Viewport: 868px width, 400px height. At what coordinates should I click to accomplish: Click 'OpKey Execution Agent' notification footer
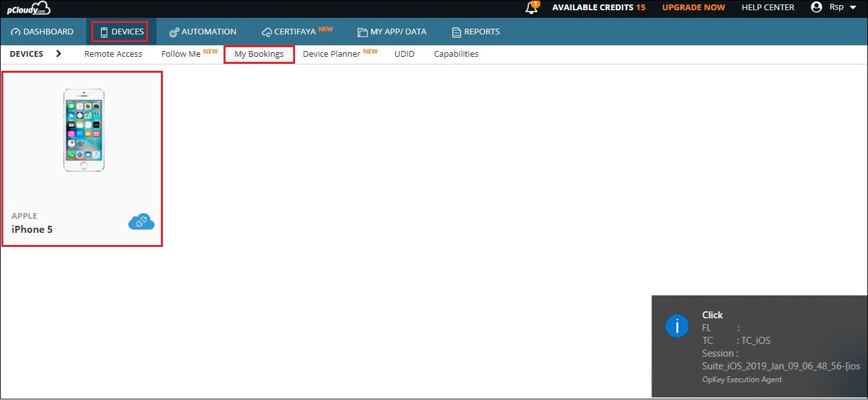tap(742, 380)
